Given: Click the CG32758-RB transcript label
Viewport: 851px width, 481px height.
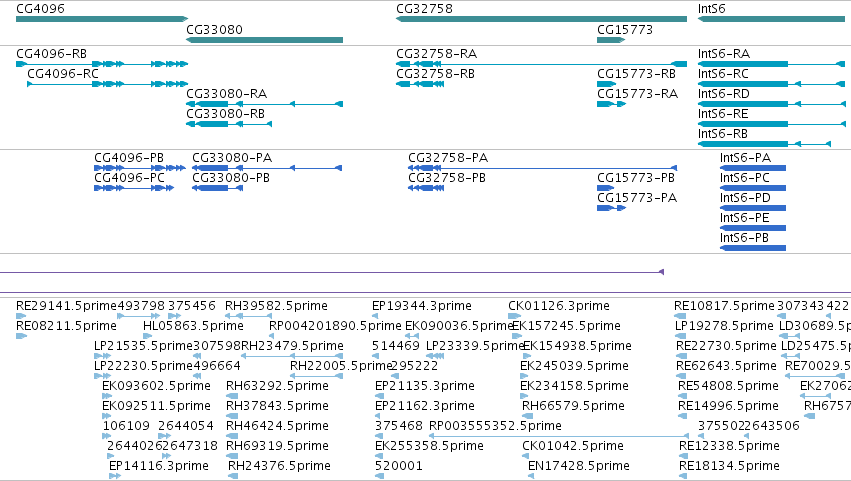Looking at the screenshot, I should (435, 74).
